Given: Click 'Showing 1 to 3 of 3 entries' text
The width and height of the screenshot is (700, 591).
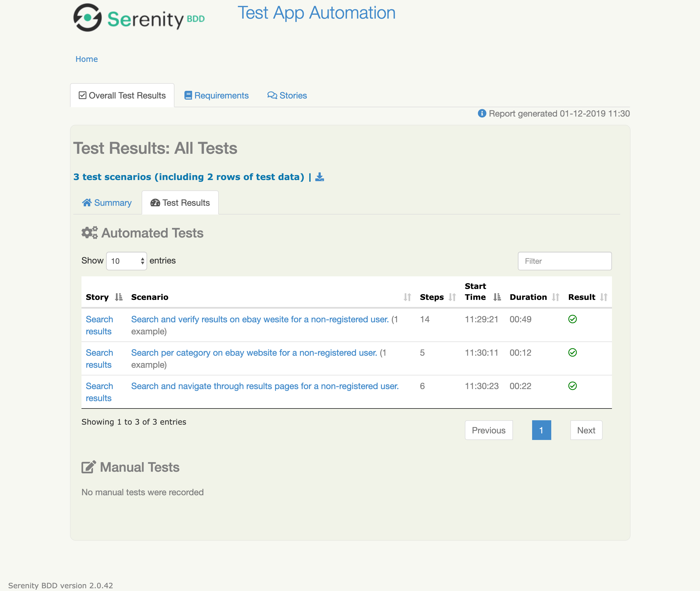Looking at the screenshot, I should click(x=133, y=422).
